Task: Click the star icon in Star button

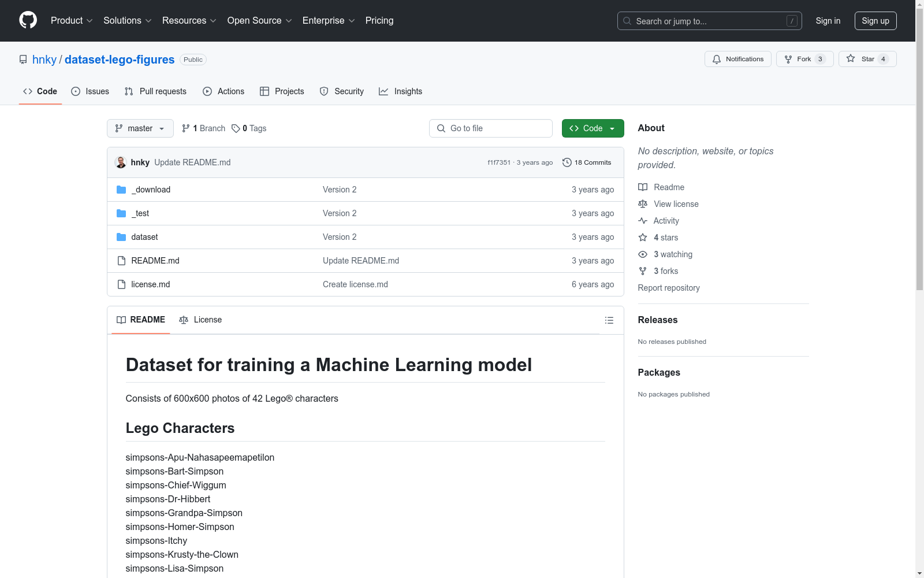Action: tap(851, 58)
